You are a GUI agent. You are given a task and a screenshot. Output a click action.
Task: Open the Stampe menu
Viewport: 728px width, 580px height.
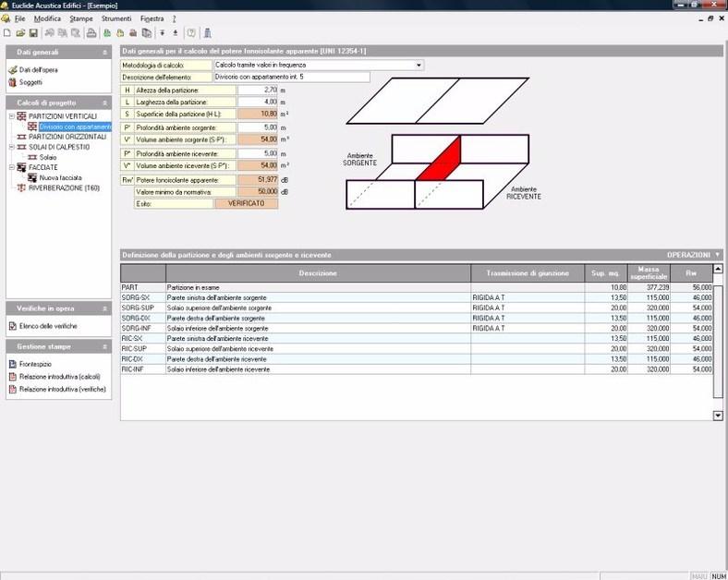point(81,18)
